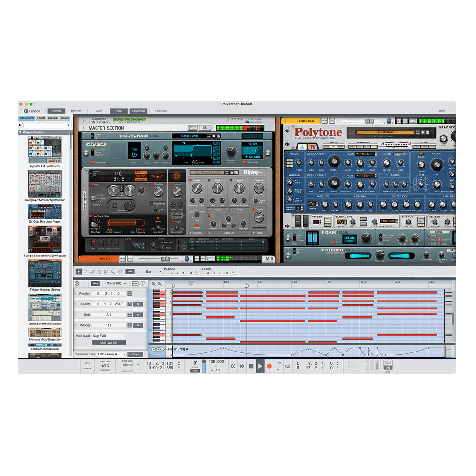Select the magnifying glass tool
476x476 pixels.
[x=113, y=272]
